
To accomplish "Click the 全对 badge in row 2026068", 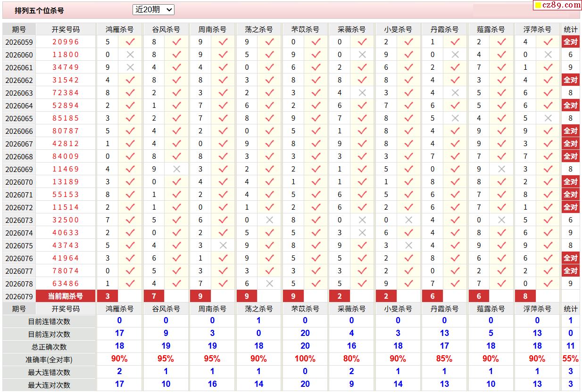I will pos(571,156).
